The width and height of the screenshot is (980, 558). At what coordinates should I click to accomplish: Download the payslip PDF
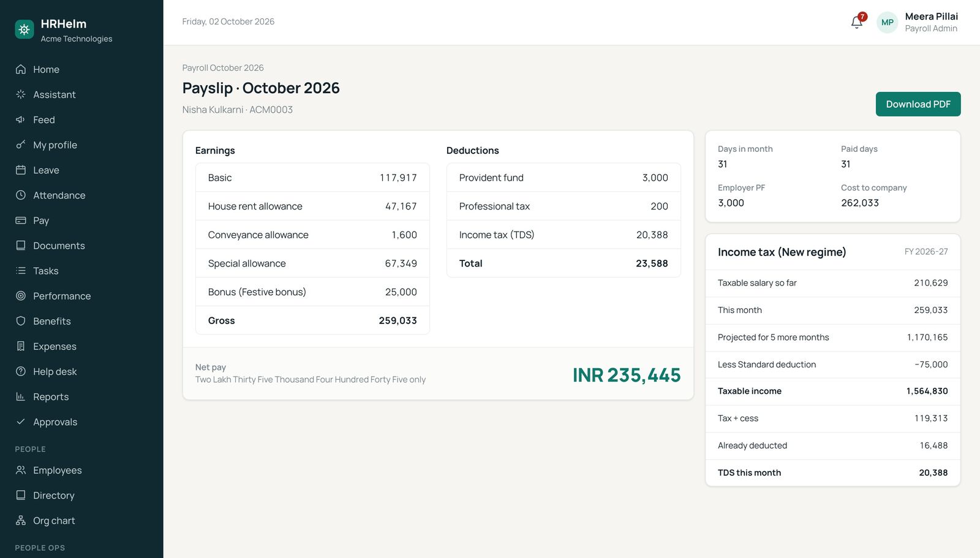918,104
